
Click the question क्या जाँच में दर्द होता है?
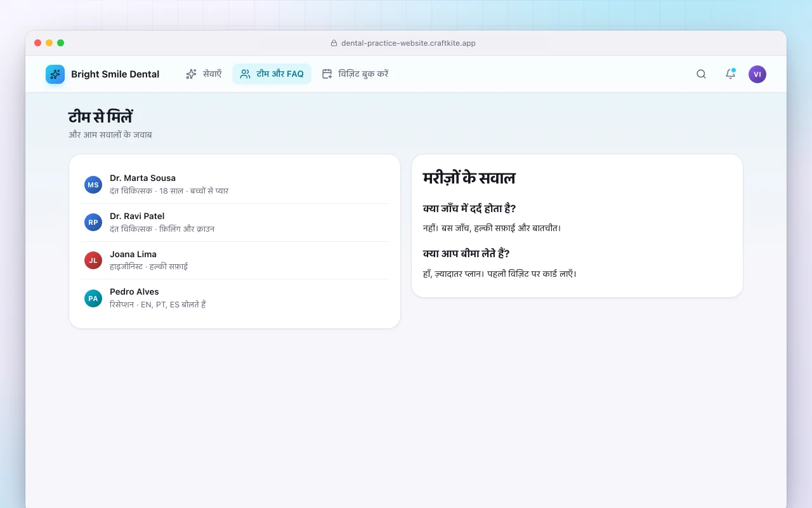click(x=469, y=209)
